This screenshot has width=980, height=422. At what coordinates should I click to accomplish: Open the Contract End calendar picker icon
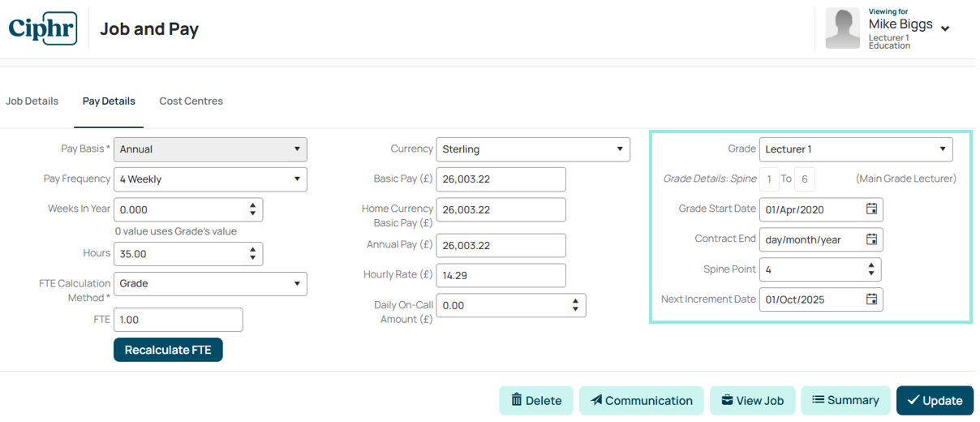[x=871, y=239]
